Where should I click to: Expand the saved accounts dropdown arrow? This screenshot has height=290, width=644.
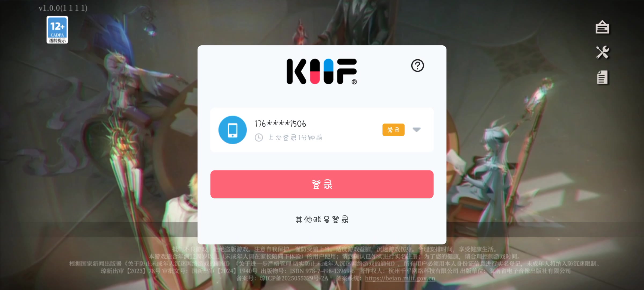[416, 130]
